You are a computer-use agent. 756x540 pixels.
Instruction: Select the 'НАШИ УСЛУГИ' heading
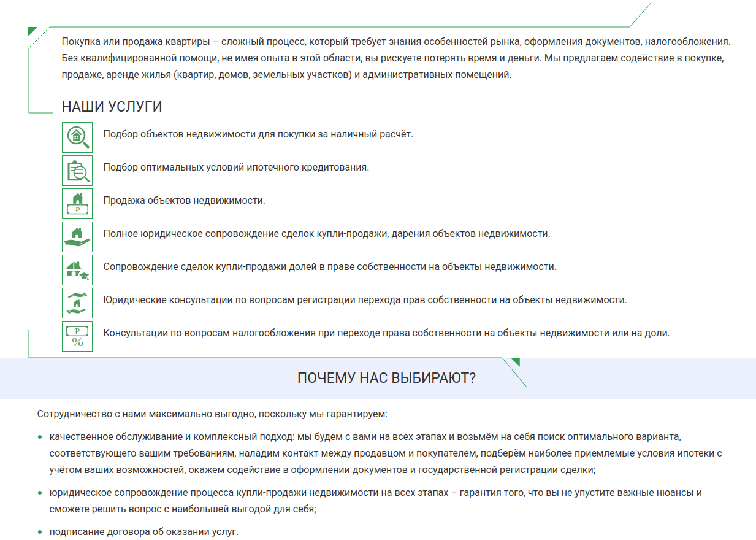[x=112, y=107]
